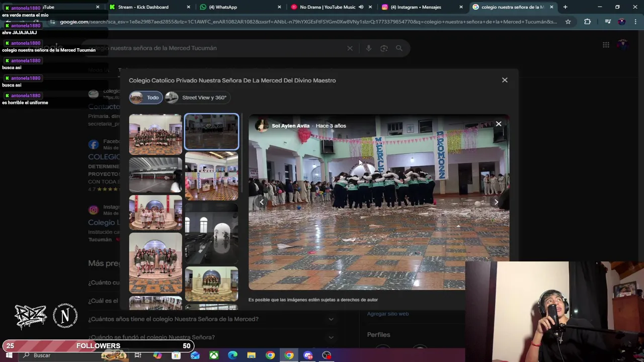Open Outlook from the taskbar
The width and height of the screenshot is (644, 362).
pyautogui.click(x=195, y=355)
